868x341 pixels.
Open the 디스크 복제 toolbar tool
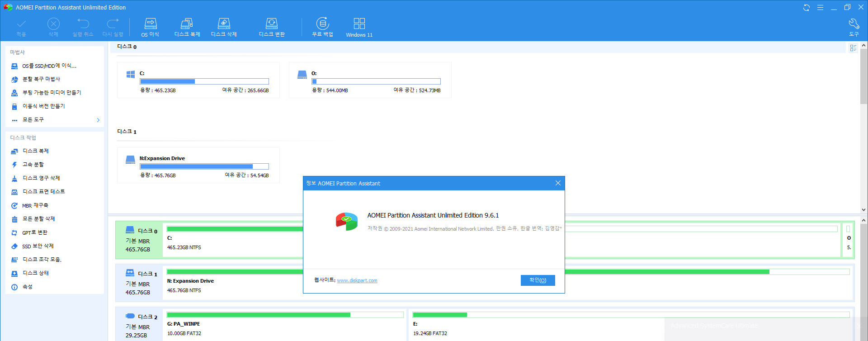(x=187, y=27)
